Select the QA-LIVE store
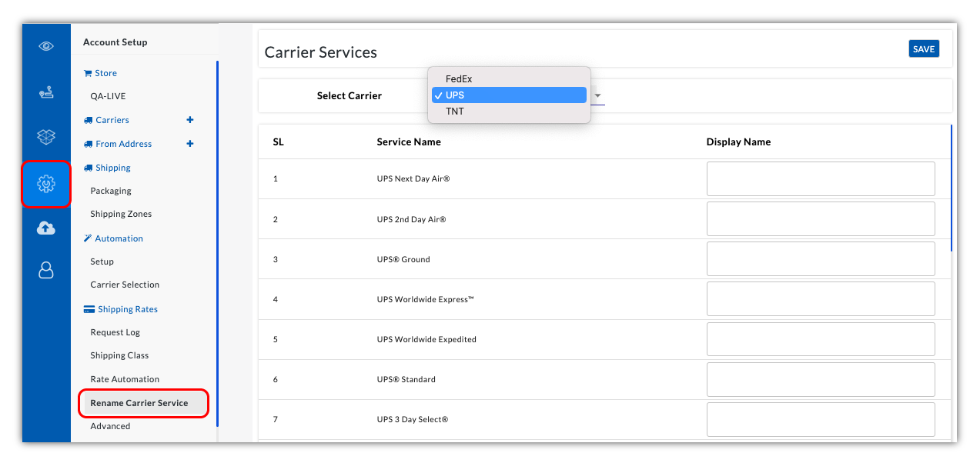 click(108, 96)
